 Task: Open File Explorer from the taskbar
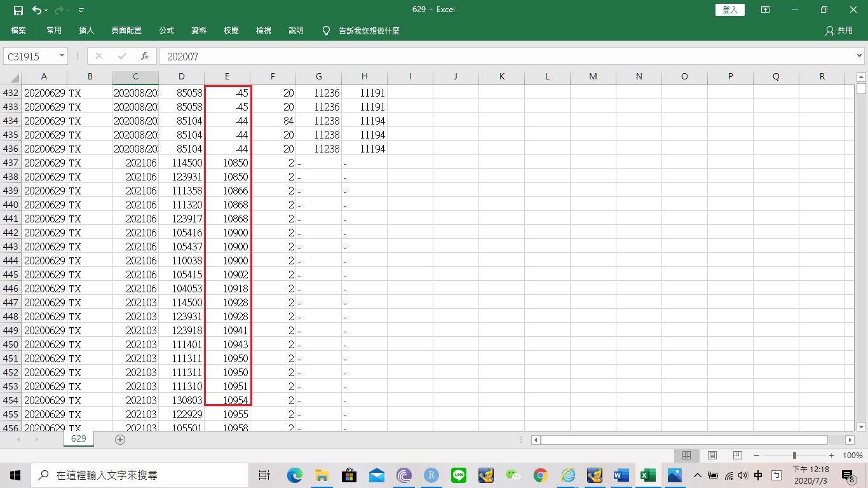pyautogui.click(x=322, y=475)
